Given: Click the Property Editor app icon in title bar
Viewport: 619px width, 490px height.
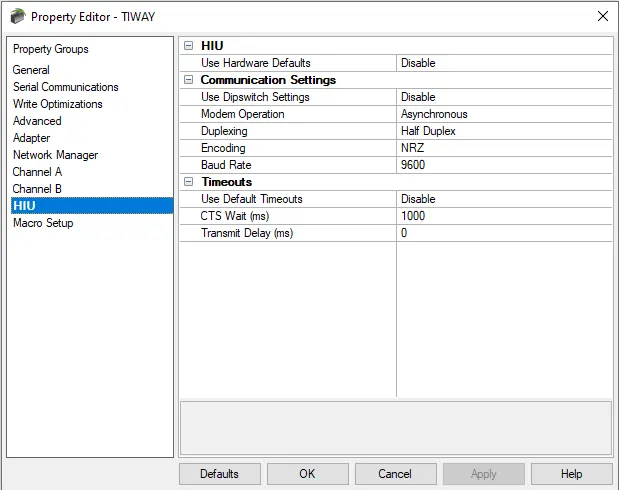Looking at the screenshot, I should [18, 17].
